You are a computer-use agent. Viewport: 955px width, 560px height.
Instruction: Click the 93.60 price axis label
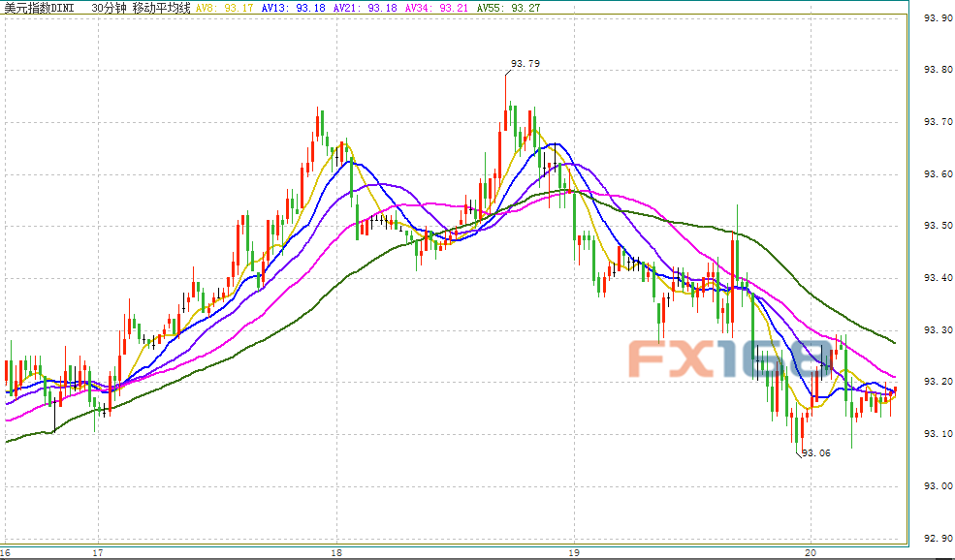(x=938, y=174)
